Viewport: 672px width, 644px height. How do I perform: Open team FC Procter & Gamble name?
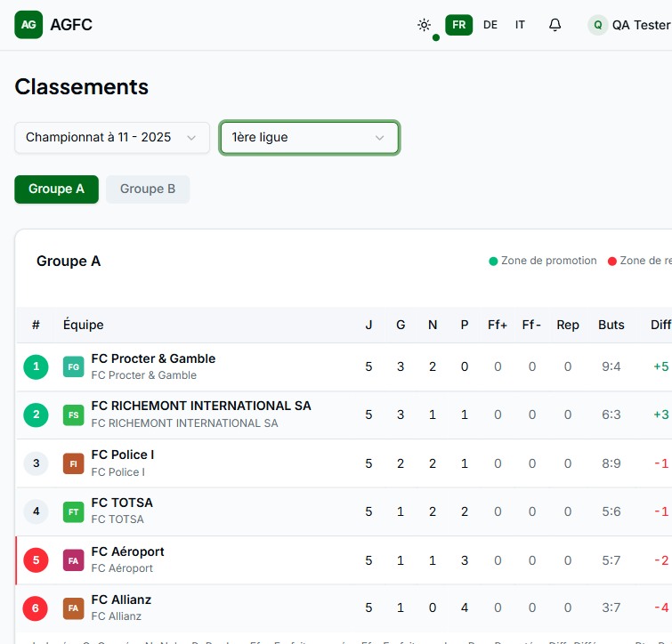coord(153,358)
